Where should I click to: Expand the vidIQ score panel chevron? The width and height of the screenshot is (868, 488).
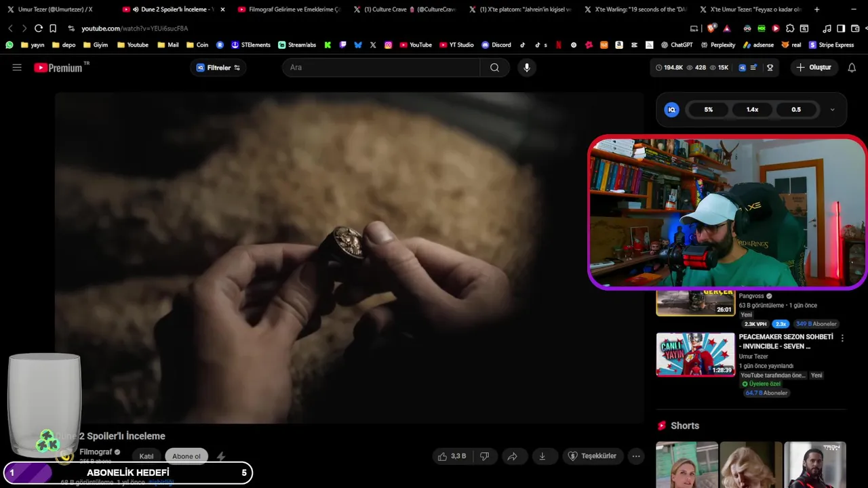[x=832, y=110]
